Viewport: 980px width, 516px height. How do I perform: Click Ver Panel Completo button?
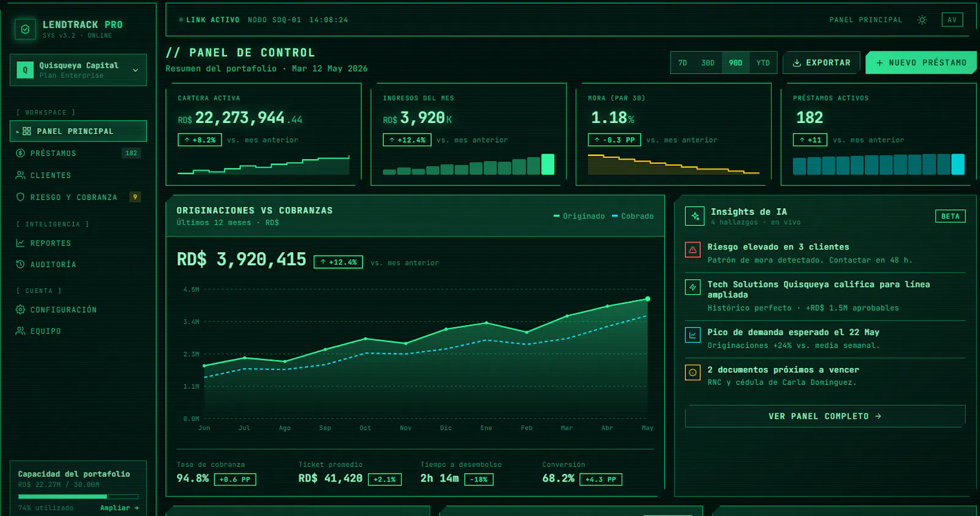click(825, 416)
